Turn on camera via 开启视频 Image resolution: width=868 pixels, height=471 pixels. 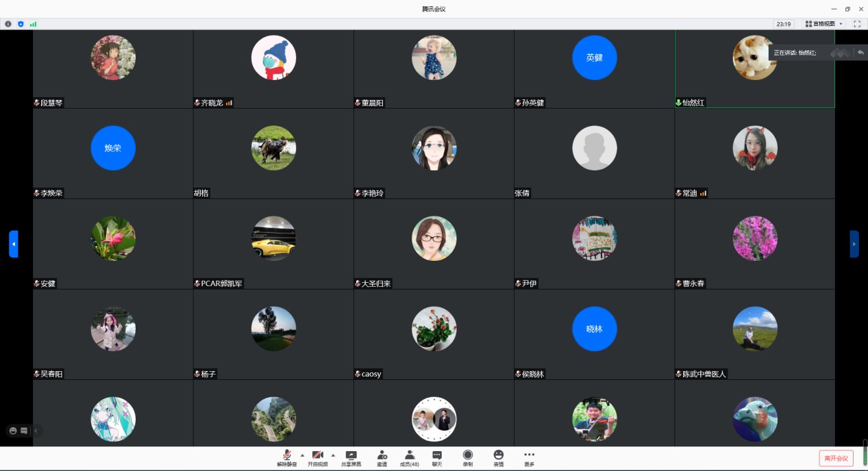pos(317,455)
